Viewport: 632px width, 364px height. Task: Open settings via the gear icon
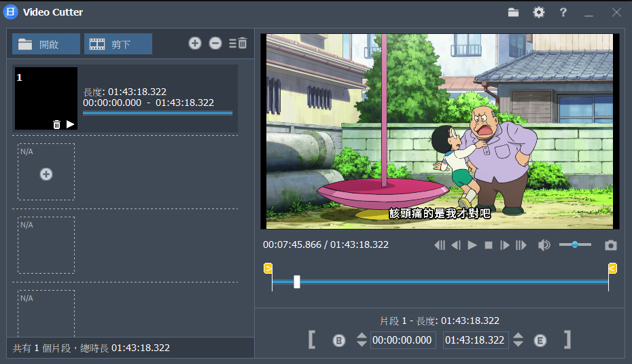tap(538, 12)
